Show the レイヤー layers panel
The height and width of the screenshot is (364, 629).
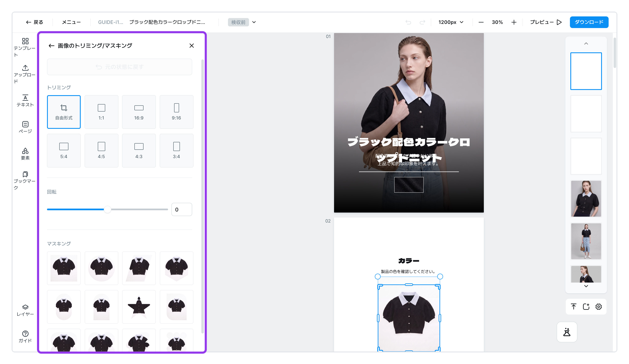tap(25, 310)
